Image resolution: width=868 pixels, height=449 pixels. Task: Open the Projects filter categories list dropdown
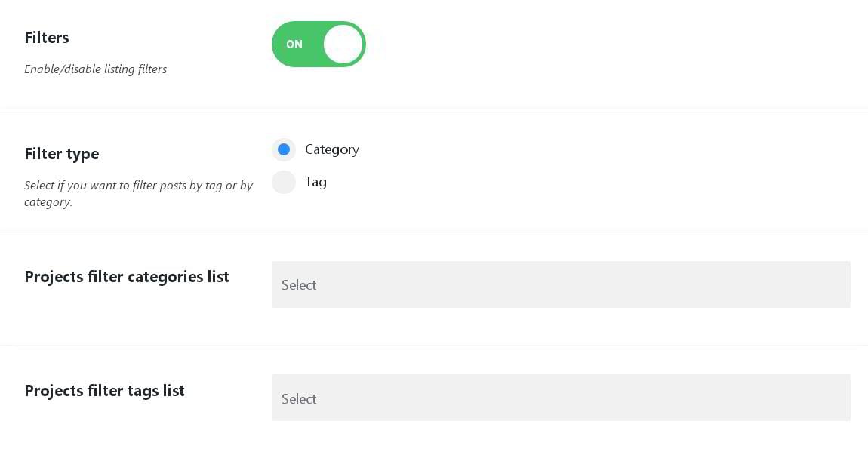pos(560,284)
